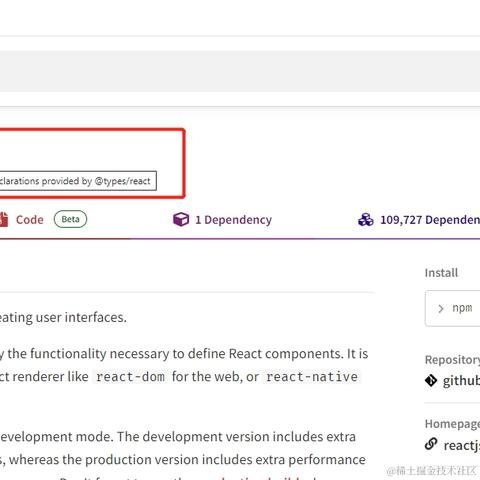480x480 pixels.
Task: Open the reactjs homepage link
Action: tap(462, 445)
